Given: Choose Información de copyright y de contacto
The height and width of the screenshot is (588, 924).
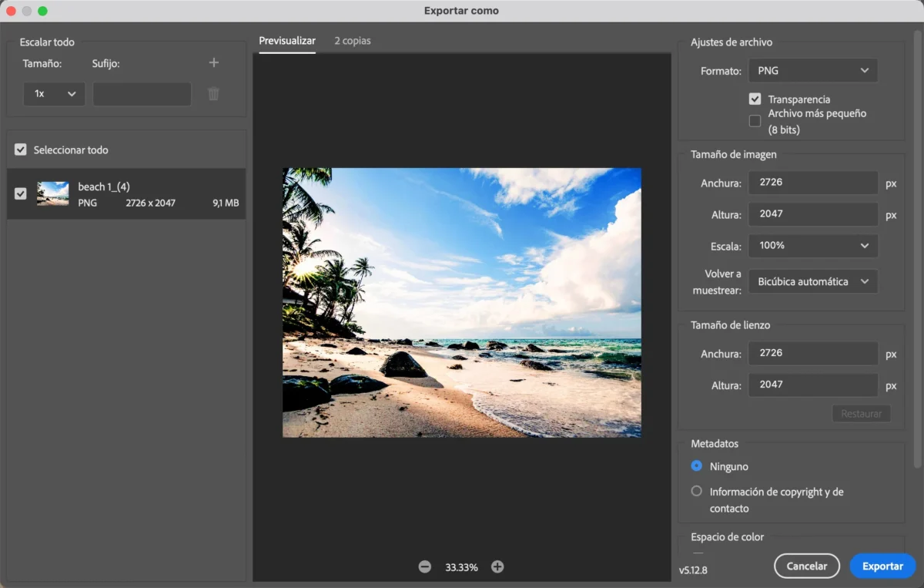Looking at the screenshot, I should pos(697,491).
